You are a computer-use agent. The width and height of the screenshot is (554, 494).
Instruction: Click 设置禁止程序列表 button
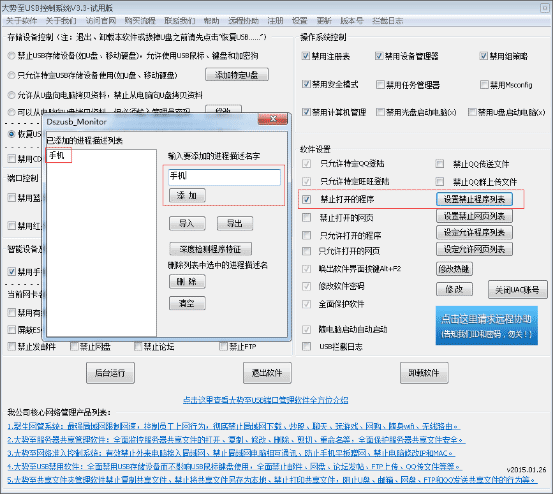click(475, 199)
